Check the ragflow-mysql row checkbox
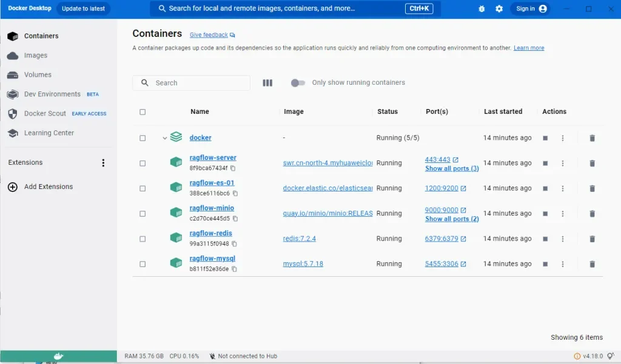 point(143,264)
